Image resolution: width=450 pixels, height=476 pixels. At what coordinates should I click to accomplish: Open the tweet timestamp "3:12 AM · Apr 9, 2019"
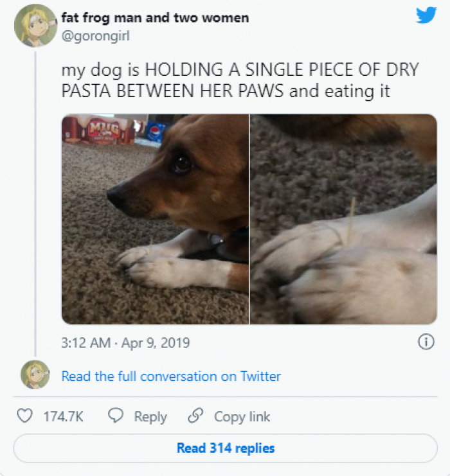click(x=125, y=343)
